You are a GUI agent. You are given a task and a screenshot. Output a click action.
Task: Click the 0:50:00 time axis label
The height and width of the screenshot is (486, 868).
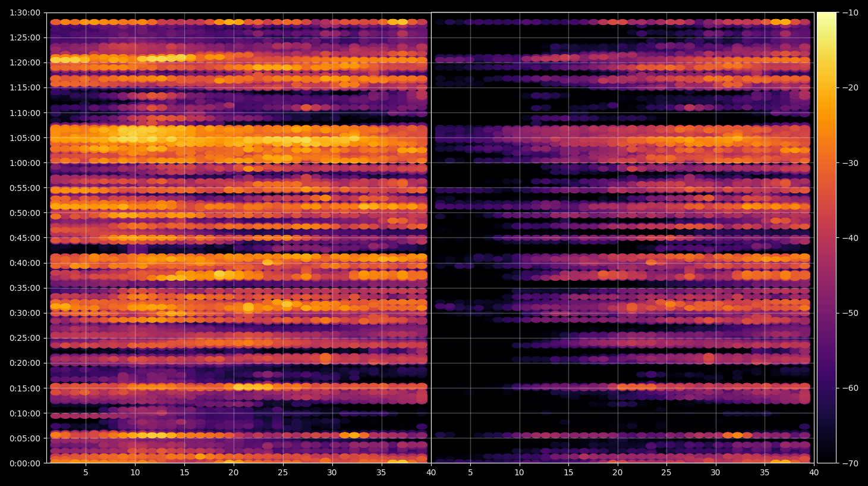point(25,213)
